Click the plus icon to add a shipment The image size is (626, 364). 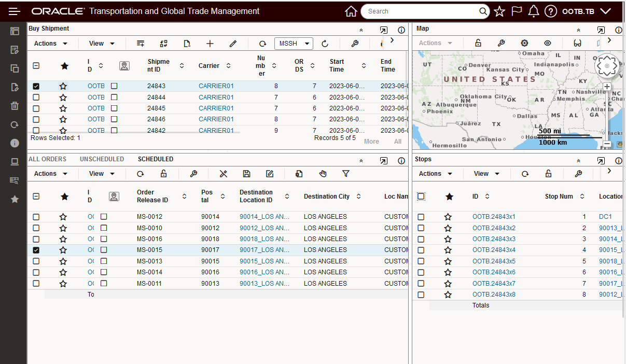[x=210, y=44]
